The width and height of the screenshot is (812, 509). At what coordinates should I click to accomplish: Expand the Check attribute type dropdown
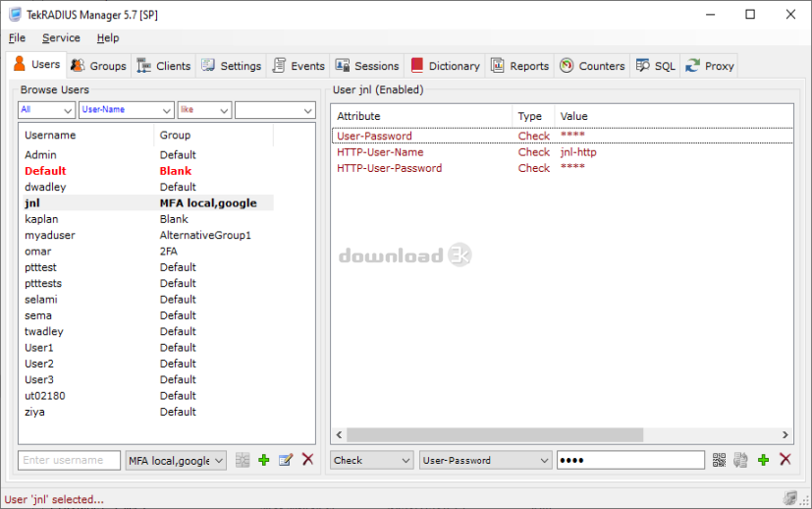tap(372, 460)
